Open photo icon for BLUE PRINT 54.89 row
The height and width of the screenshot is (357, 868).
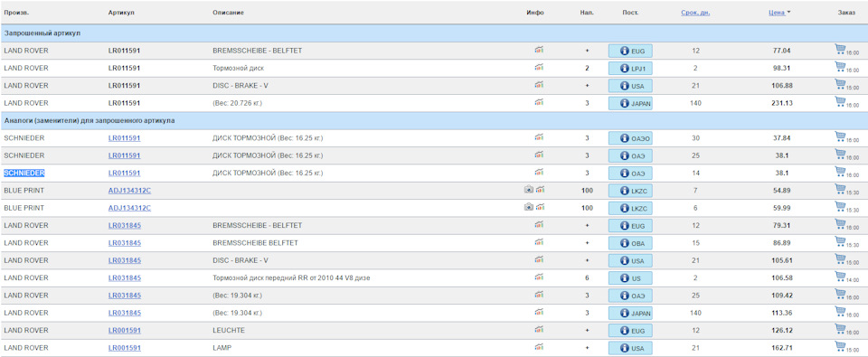tap(529, 190)
